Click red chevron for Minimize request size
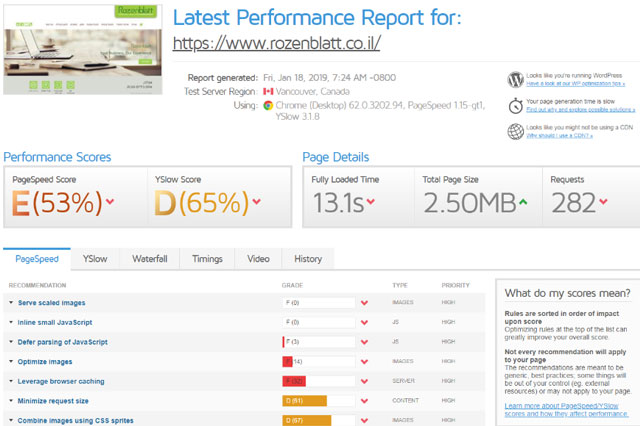Viewport: 640px width, 426px height. (364, 401)
